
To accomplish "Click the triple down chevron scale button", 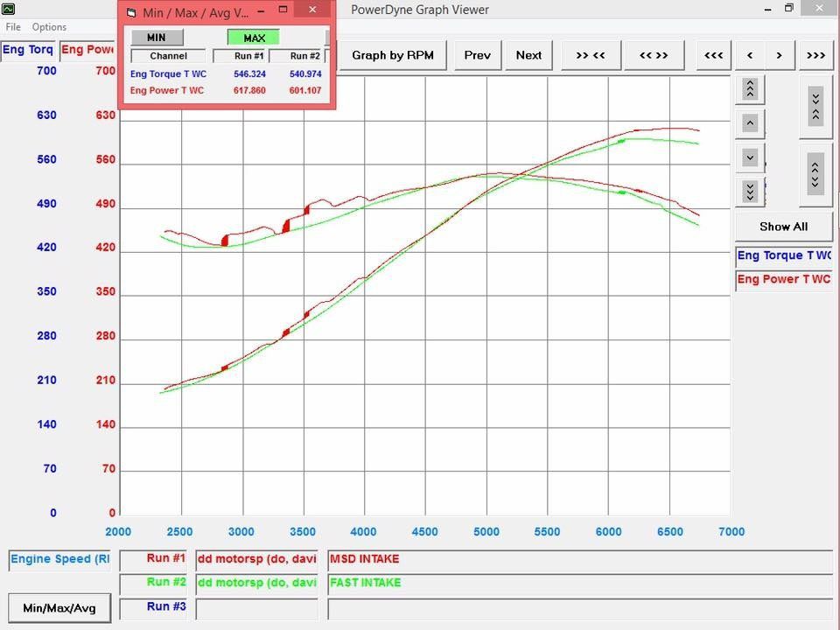I will (750, 190).
